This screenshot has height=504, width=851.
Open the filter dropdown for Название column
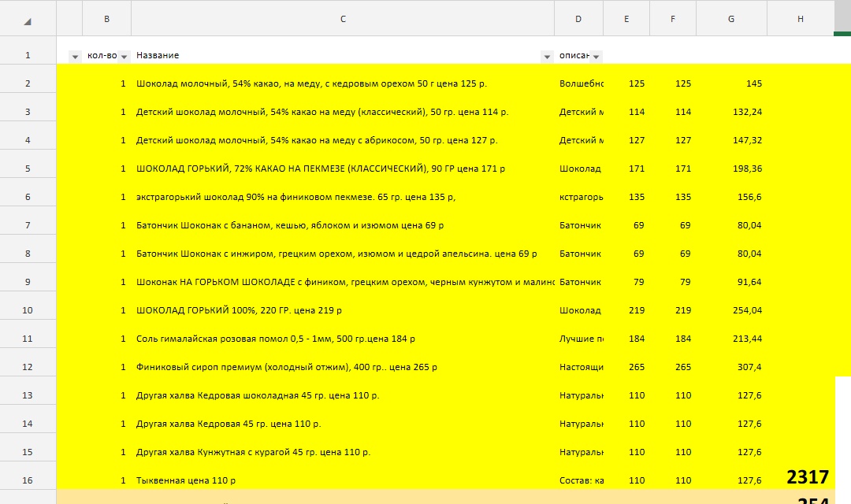pos(547,57)
